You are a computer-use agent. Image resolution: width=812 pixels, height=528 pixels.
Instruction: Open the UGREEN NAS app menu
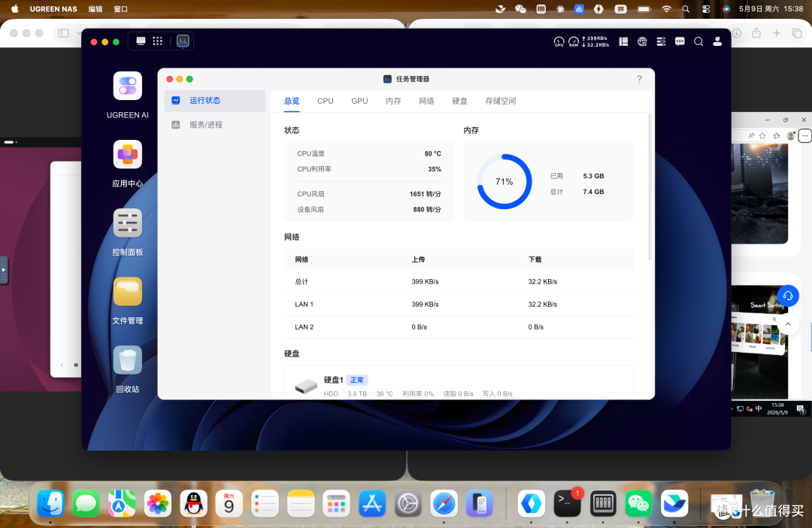53,9
